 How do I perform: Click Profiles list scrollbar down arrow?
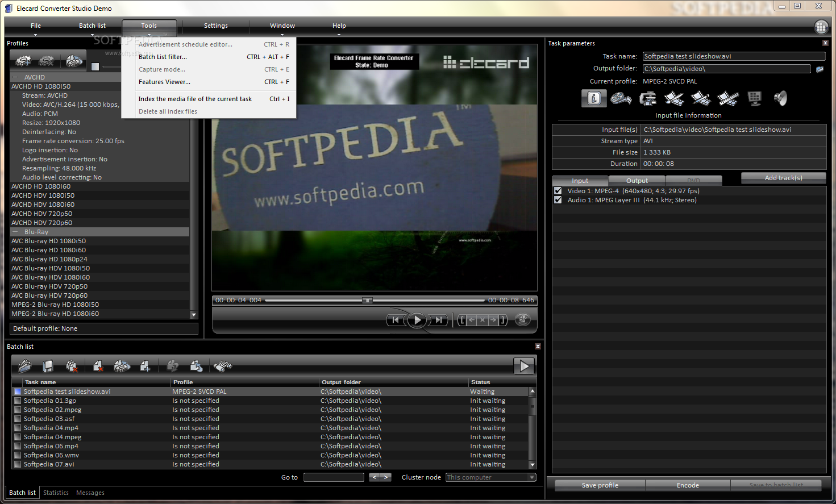[194, 314]
